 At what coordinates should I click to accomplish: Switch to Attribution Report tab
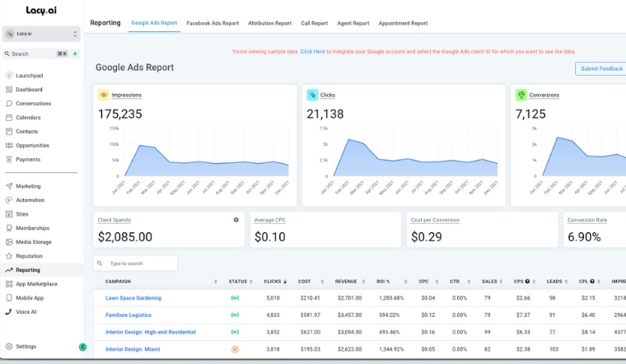pyautogui.click(x=269, y=23)
